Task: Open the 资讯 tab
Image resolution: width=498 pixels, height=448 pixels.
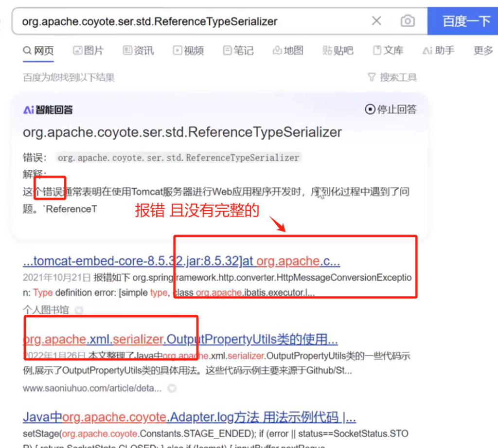Action: [x=138, y=51]
